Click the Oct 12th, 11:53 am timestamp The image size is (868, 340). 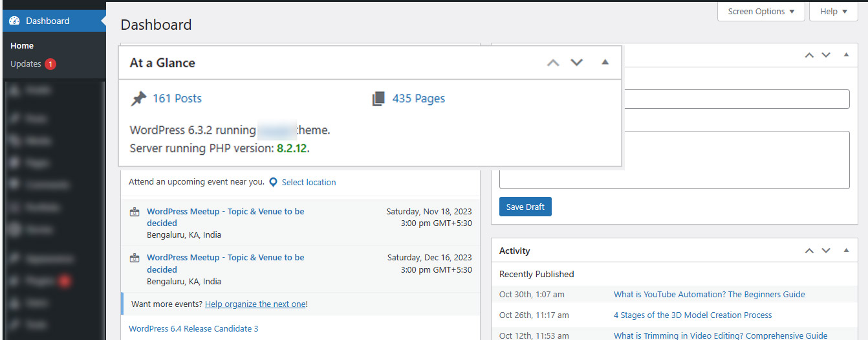(x=534, y=335)
